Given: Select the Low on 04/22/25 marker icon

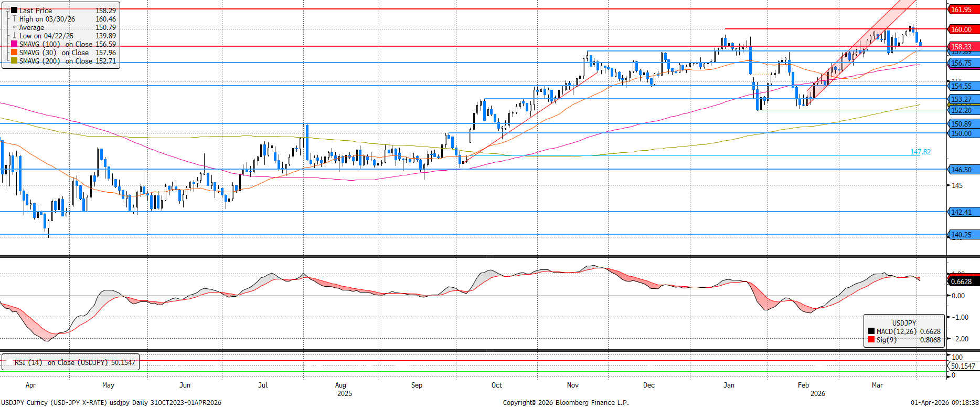Looking at the screenshot, I should coord(14,36).
